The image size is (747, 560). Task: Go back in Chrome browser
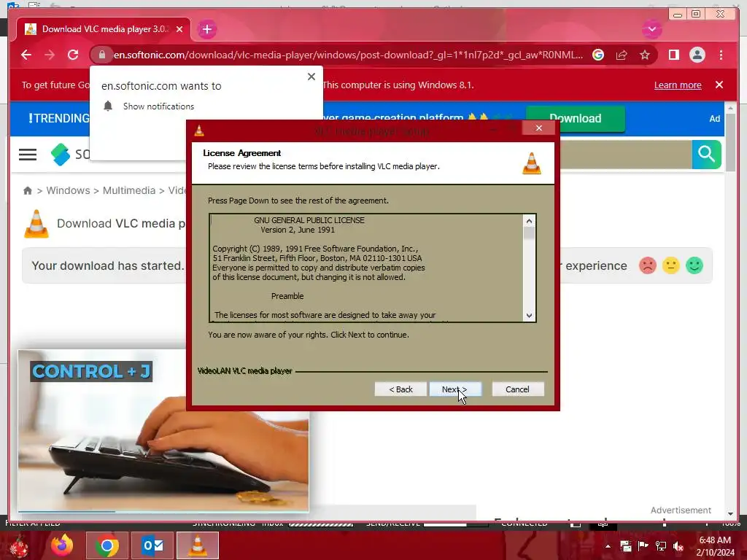(x=26, y=55)
